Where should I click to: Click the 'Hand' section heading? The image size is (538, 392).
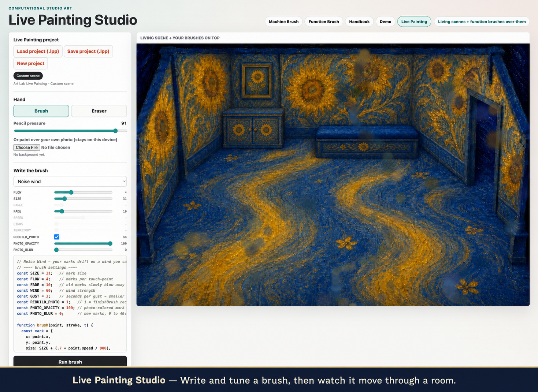pos(19,100)
